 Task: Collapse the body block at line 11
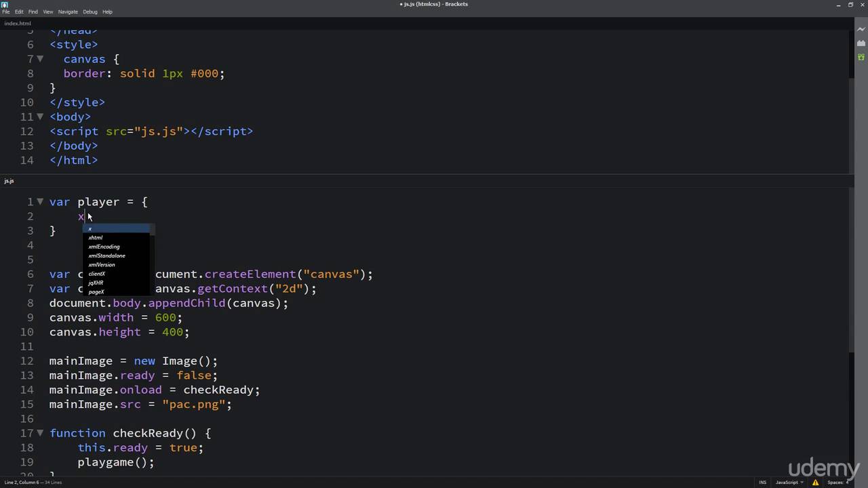40,117
